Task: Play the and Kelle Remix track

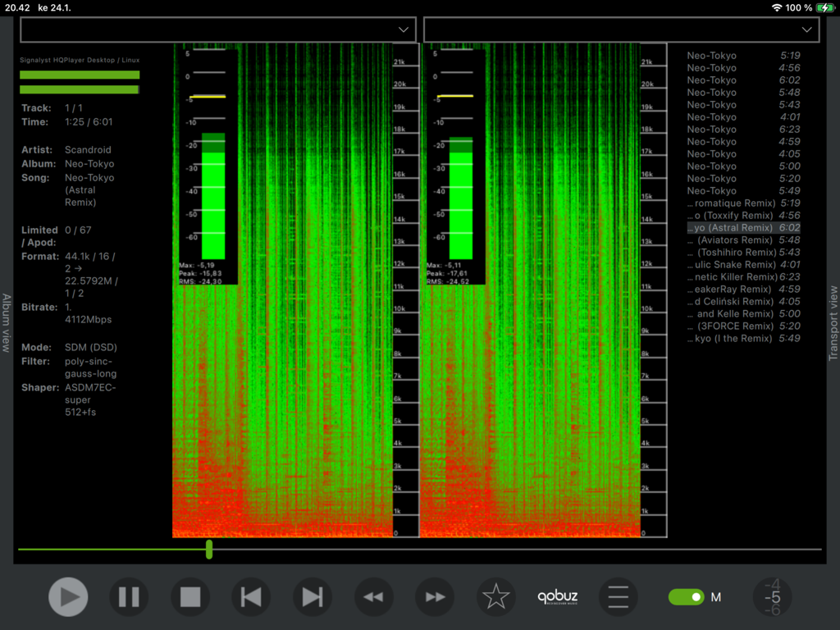Action: (x=743, y=314)
